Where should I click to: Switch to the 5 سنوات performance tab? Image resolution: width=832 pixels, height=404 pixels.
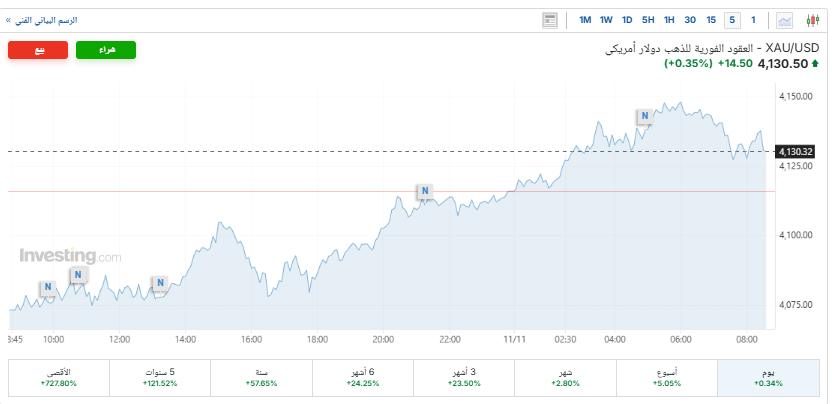coord(160,377)
